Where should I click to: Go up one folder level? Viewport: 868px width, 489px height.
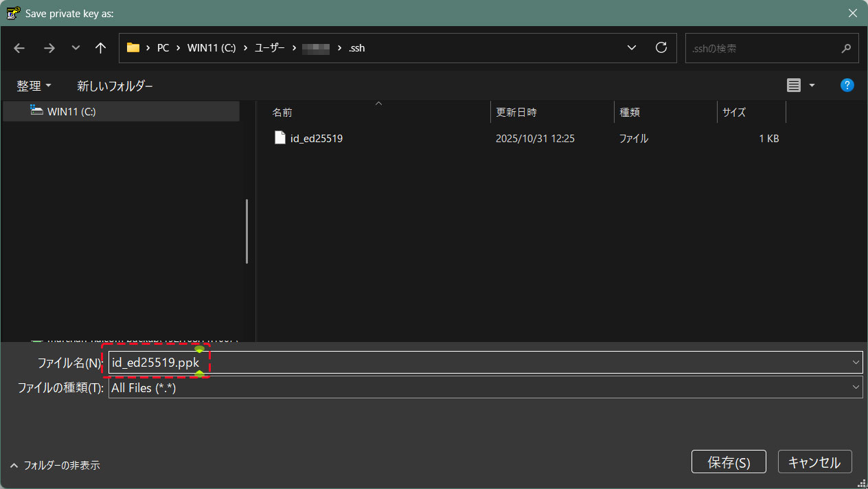101,48
